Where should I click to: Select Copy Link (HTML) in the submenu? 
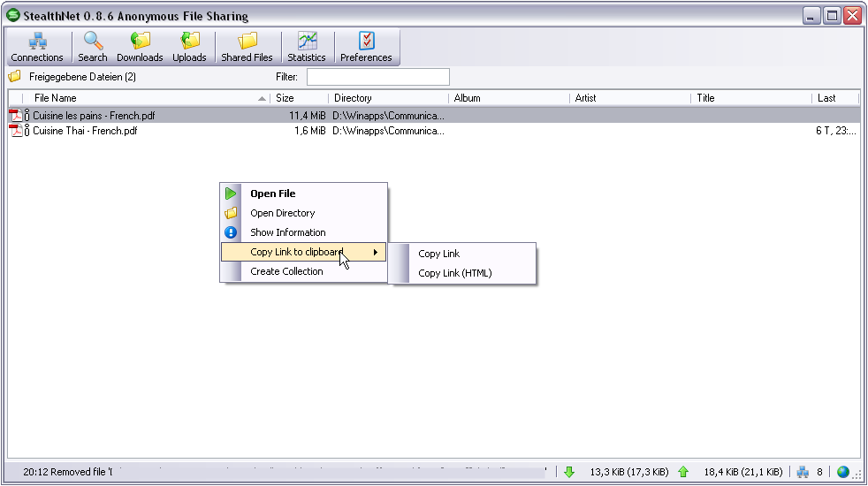[462, 273]
